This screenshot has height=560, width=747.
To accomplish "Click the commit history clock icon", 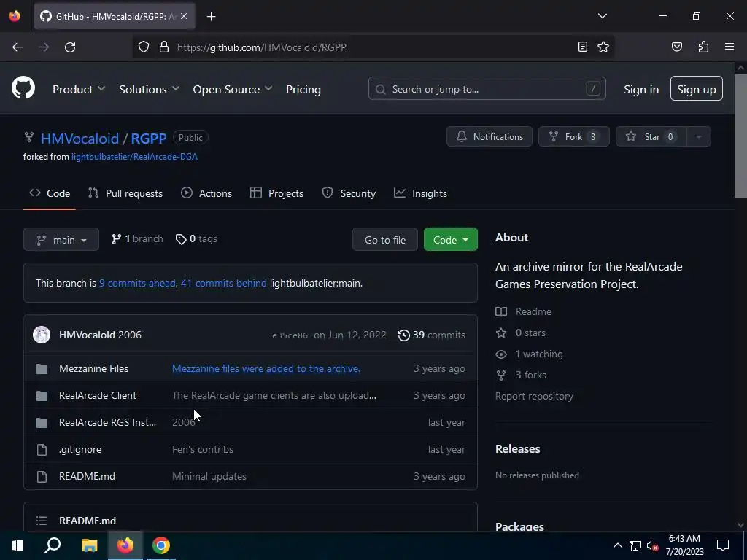I will click(403, 335).
